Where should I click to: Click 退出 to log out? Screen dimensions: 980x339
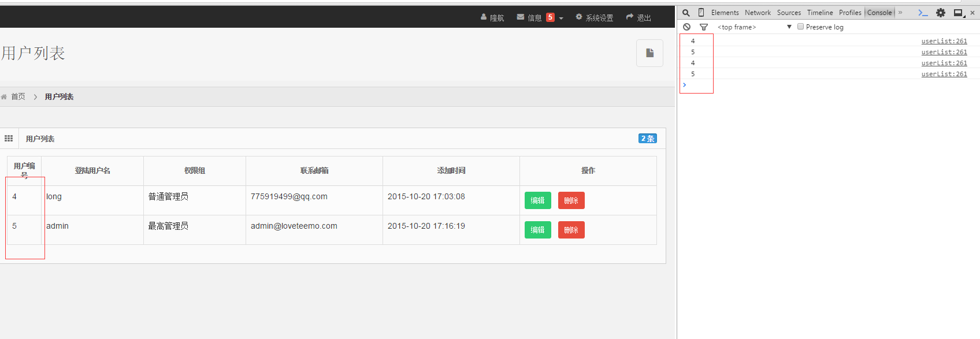point(639,18)
